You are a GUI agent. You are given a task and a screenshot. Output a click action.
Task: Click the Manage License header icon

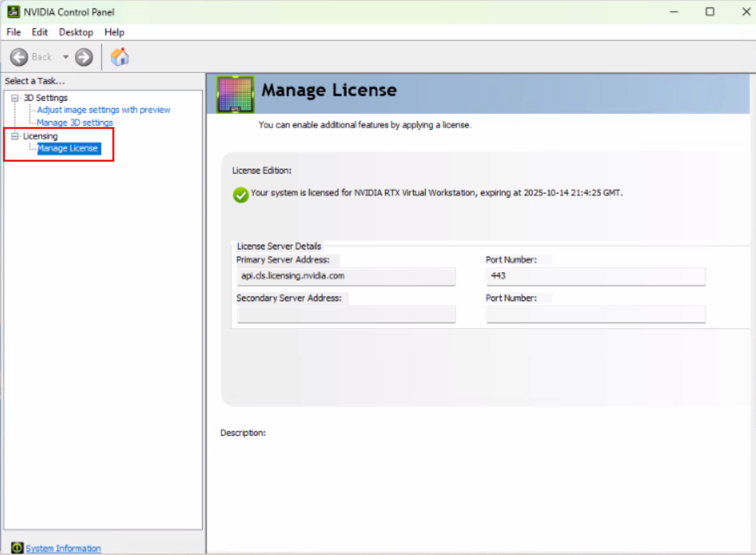[x=235, y=94]
